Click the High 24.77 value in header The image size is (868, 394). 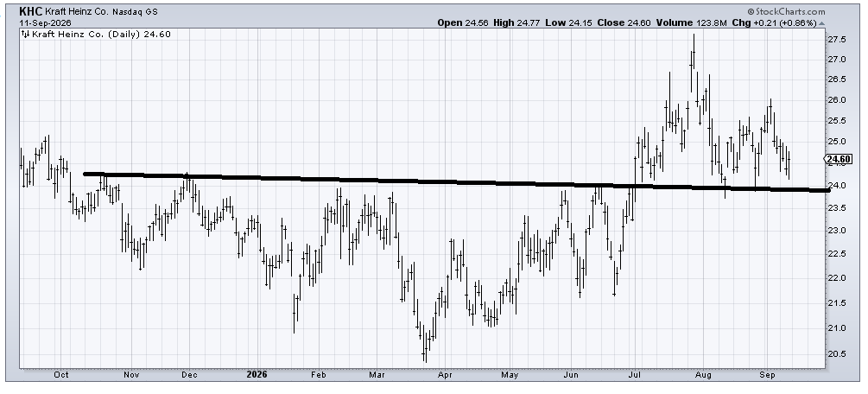tap(518, 22)
